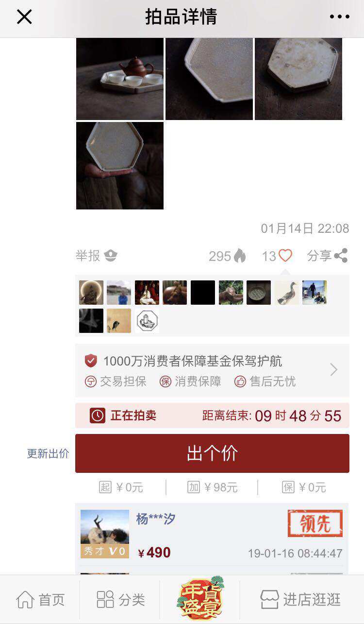View the duck avatar in likers list
The width and height of the screenshot is (364, 624).
coord(287,293)
